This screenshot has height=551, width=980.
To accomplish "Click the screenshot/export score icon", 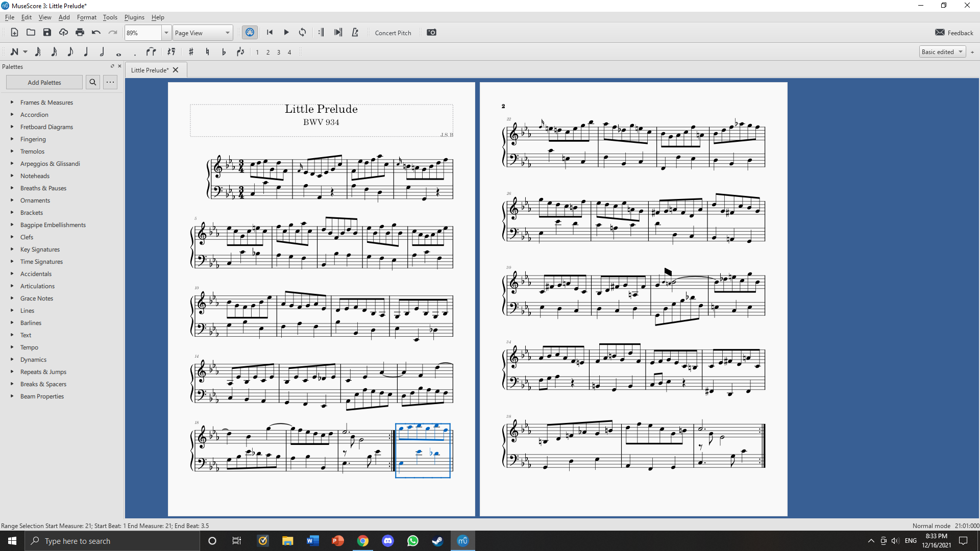I will coord(431,32).
